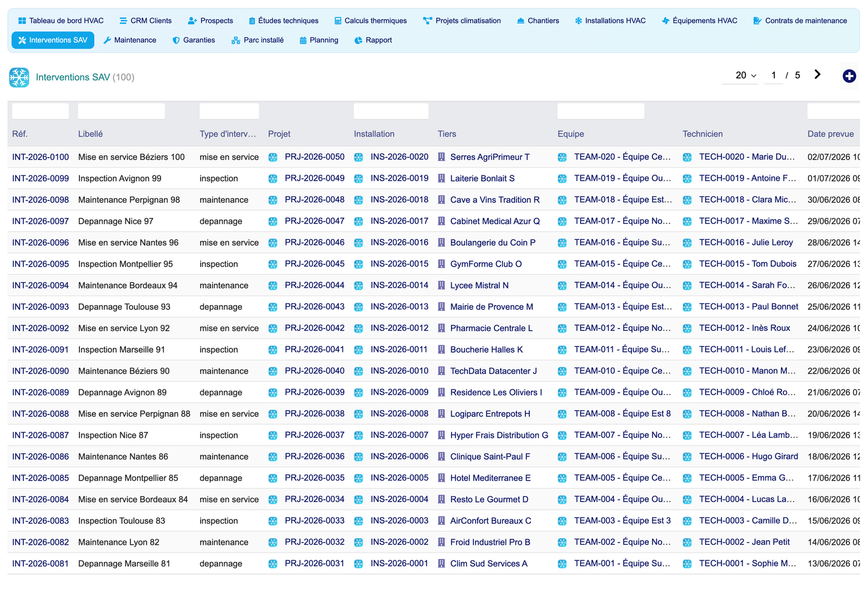Open Chantiers menu entry
Screen dimensions: 868x609
click(x=538, y=20)
